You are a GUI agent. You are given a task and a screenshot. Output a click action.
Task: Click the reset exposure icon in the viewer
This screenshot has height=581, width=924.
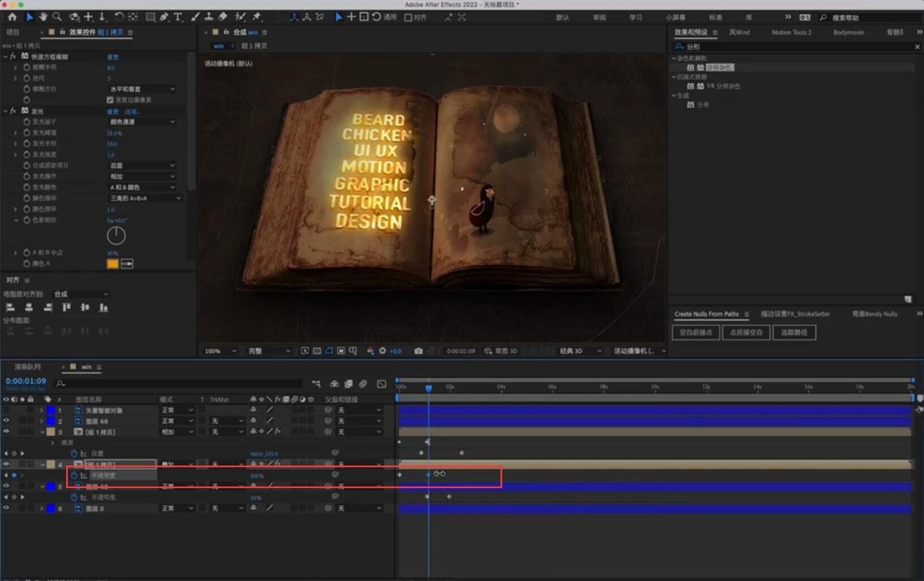[383, 351]
